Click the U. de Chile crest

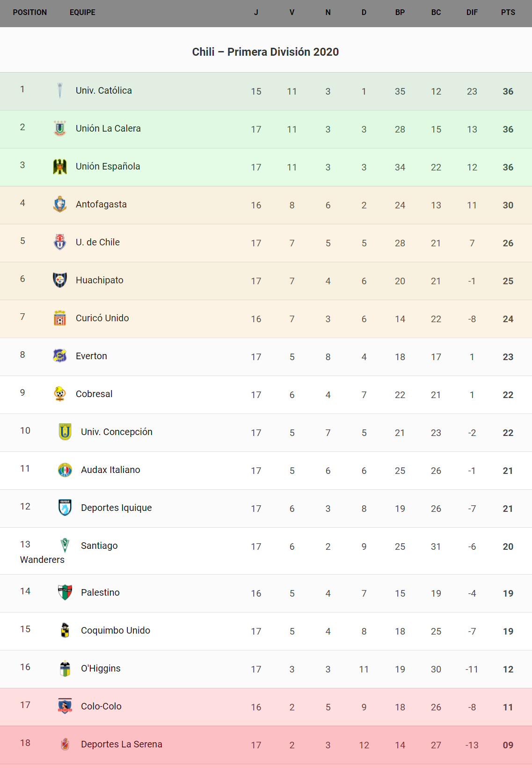click(x=60, y=242)
